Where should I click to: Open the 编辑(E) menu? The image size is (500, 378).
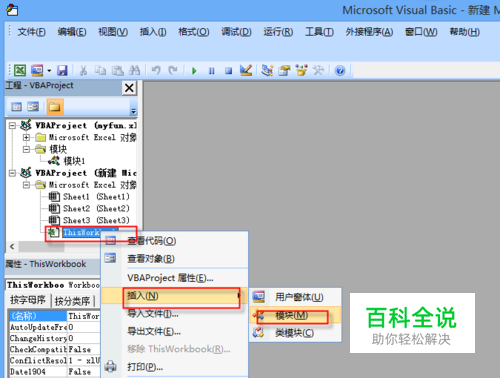tap(72, 32)
